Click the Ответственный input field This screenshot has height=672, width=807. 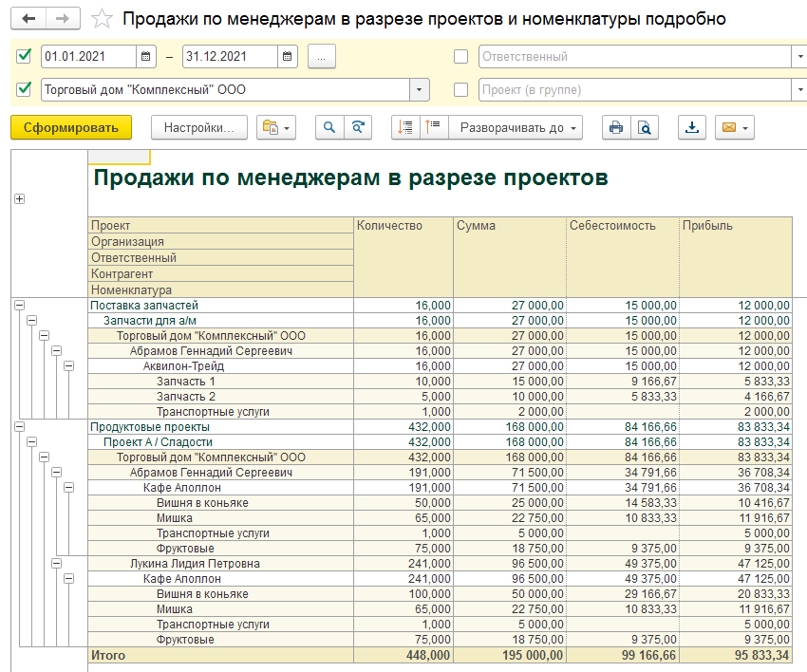pyautogui.click(x=635, y=56)
